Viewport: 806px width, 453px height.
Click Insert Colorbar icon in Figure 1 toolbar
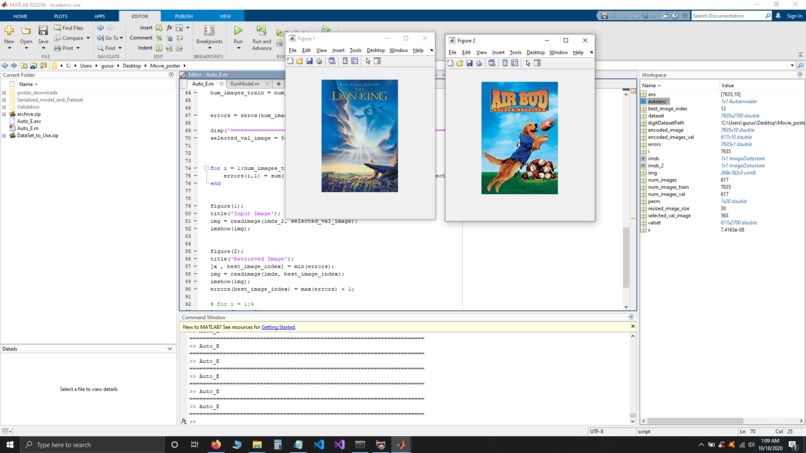pyautogui.click(x=345, y=61)
